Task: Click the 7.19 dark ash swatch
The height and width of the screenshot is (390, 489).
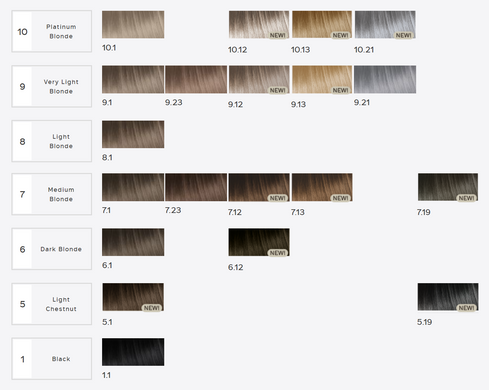Action: pyautogui.click(x=448, y=187)
